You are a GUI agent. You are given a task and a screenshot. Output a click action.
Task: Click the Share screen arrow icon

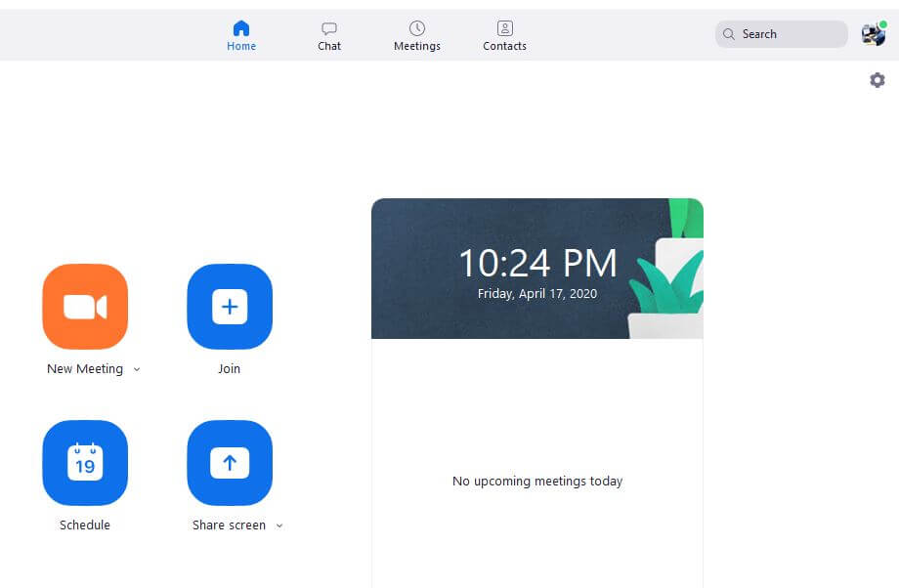pyautogui.click(x=230, y=463)
